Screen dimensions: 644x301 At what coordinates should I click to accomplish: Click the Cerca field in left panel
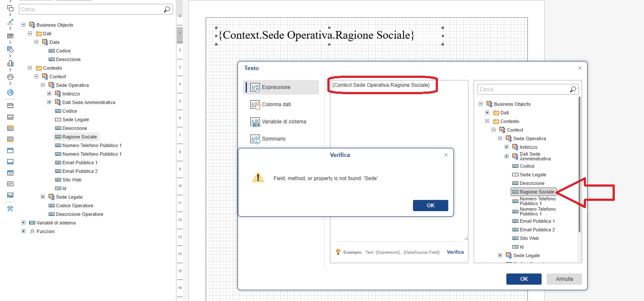90,9
